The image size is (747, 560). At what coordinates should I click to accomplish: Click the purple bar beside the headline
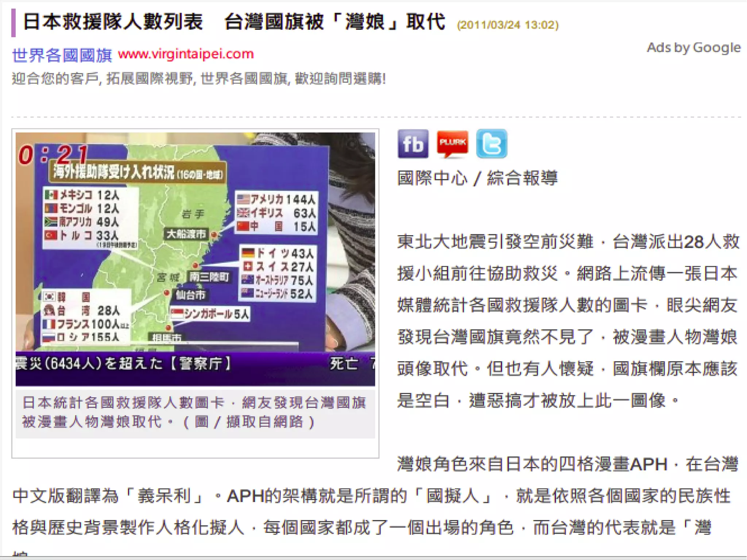13,23
